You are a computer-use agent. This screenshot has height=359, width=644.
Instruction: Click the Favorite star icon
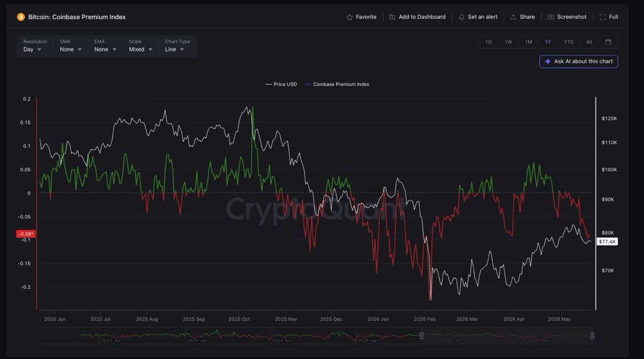point(350,17)
